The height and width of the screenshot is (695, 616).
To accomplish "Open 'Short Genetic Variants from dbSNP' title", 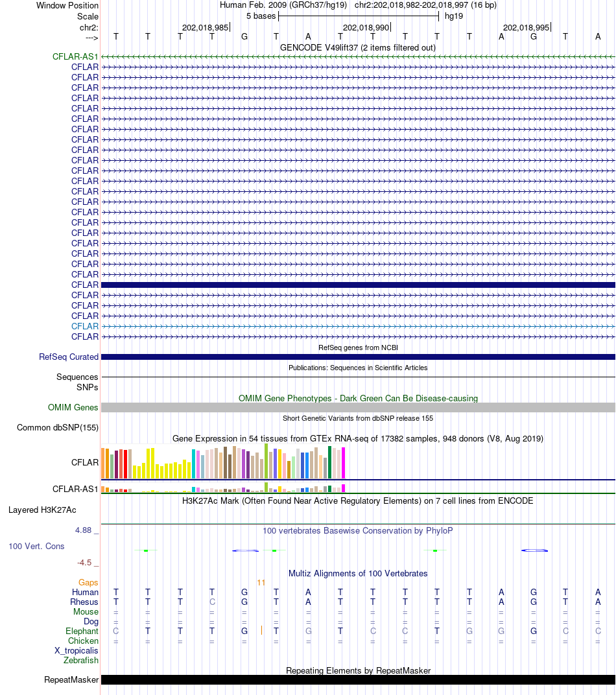I will coord(358,418).
